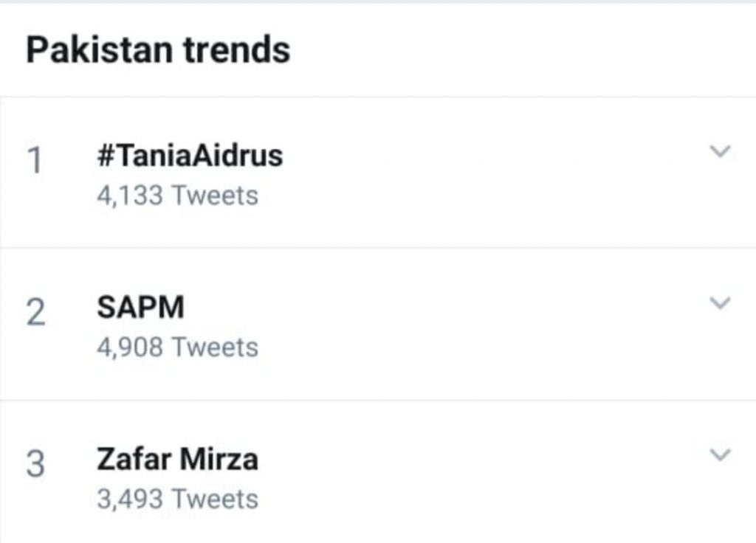756x543 pixels.
Task: Click the 4,133 count under #TaniaAidrus
Action: [x=130, y=196]
